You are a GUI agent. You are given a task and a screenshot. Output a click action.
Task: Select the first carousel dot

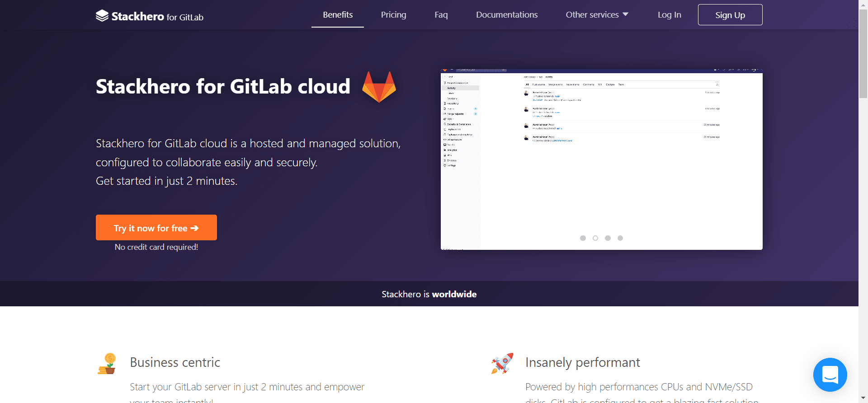coord(583,238)
